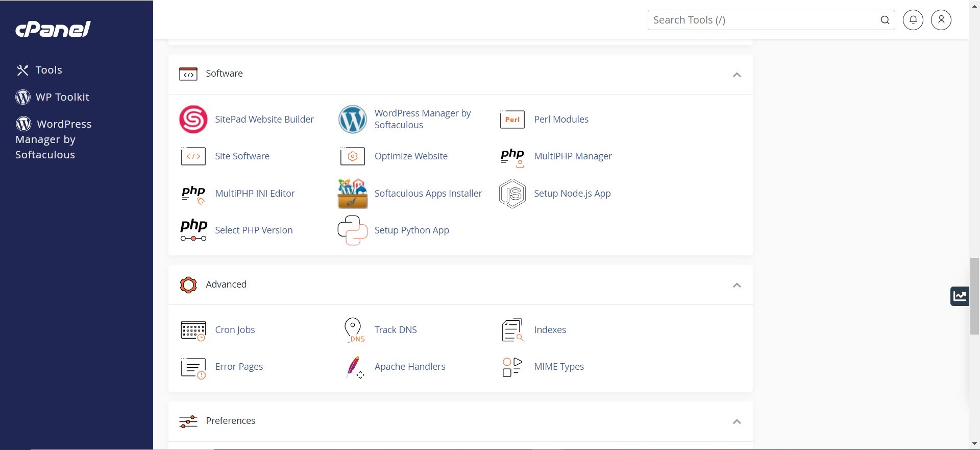Click the Advanced section heading
Viewport: 980px width, 450px height.
[226, 284]
